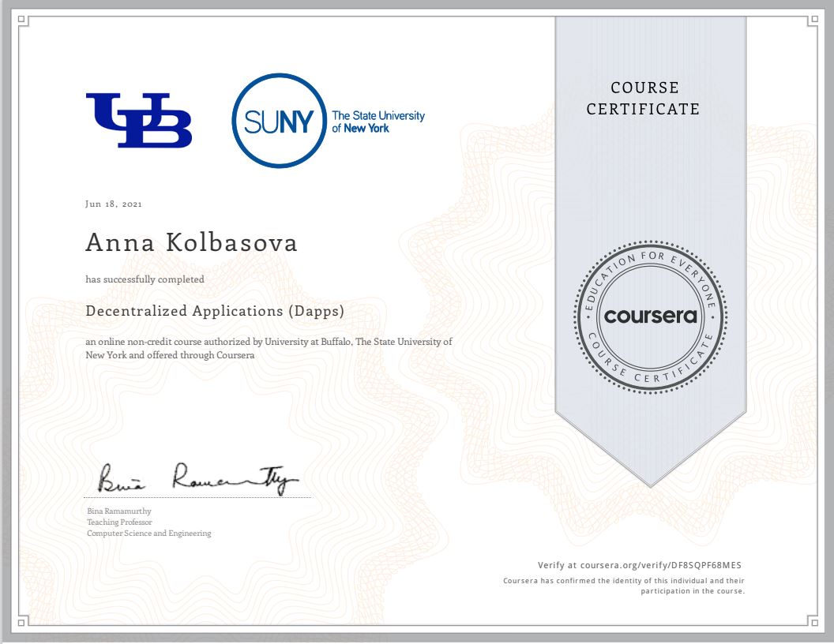Click the blue UB university logo
Viewport: 834px width, 644px height.
138,120
